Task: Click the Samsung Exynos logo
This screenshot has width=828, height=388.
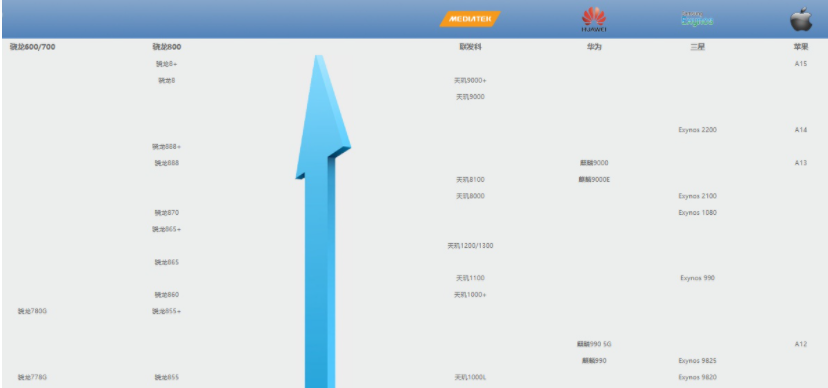Action: click(697, 19)
